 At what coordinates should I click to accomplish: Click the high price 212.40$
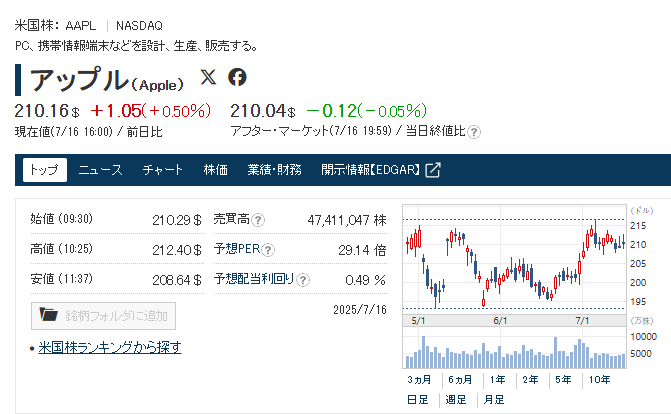[x=177, y=250]
